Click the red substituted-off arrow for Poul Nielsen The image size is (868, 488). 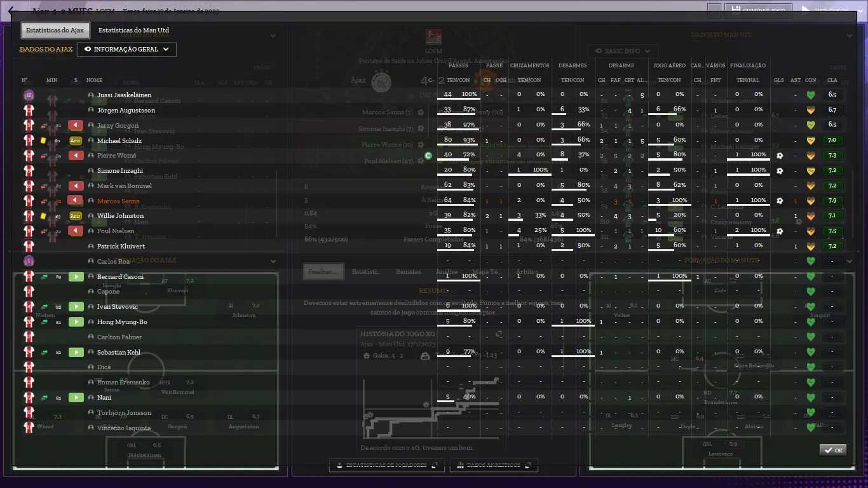tap(76, 231)
